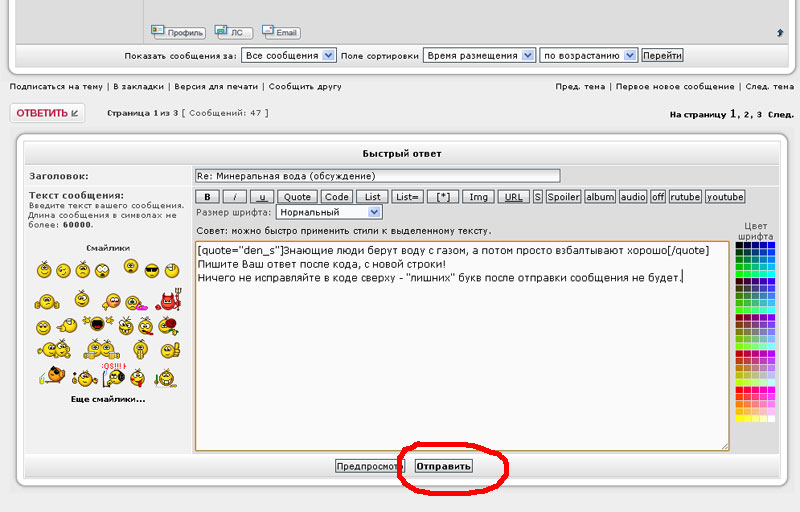This screenshot has height=512, width=800.
Task: Open the Размер шрифта font size dropdown
Action: (x=329, y=212)
